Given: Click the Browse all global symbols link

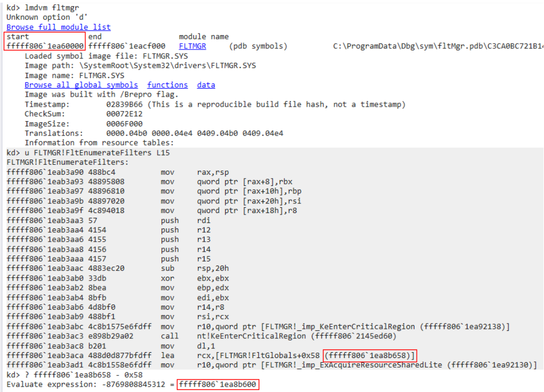Looking at the screenshot, I should click(81, 85).
